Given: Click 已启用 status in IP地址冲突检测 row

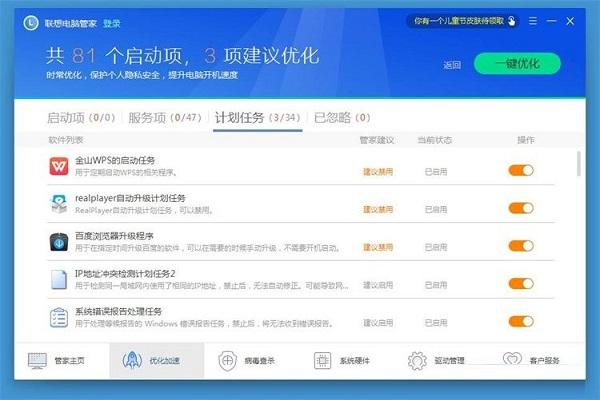Looking at the screenshot, I should coord(436,285).
